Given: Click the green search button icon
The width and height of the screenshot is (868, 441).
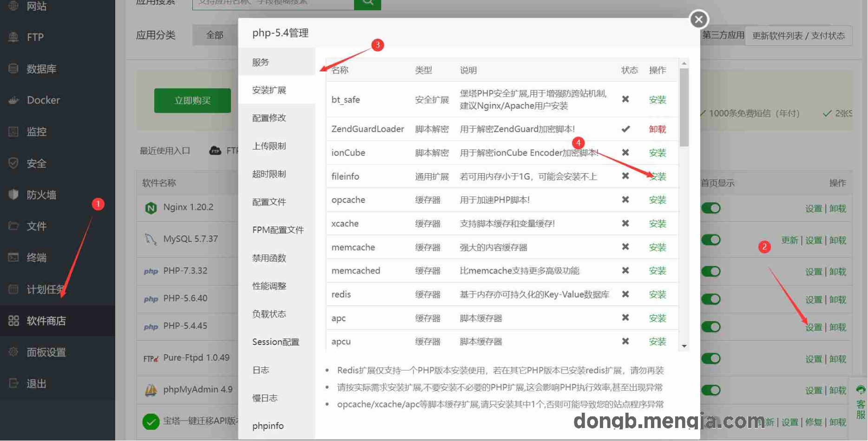Looking at the screenshot, I should coord(368,3).
